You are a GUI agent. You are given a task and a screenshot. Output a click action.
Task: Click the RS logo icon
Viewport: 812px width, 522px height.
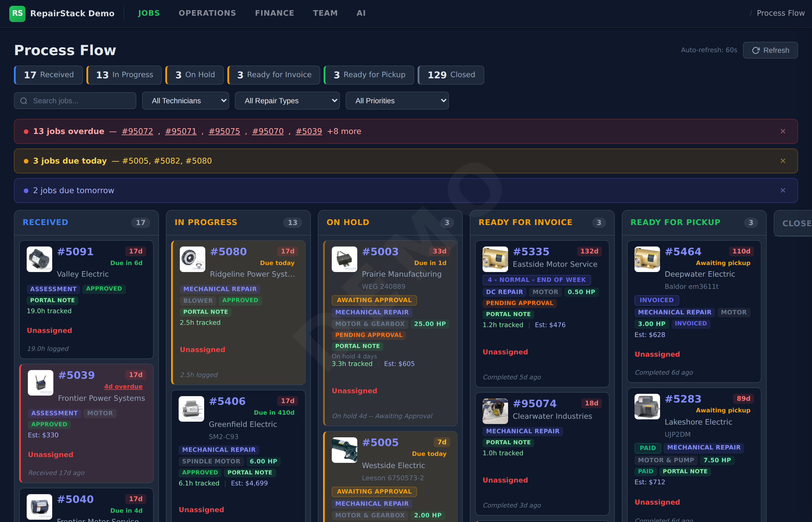click(17, 13)
